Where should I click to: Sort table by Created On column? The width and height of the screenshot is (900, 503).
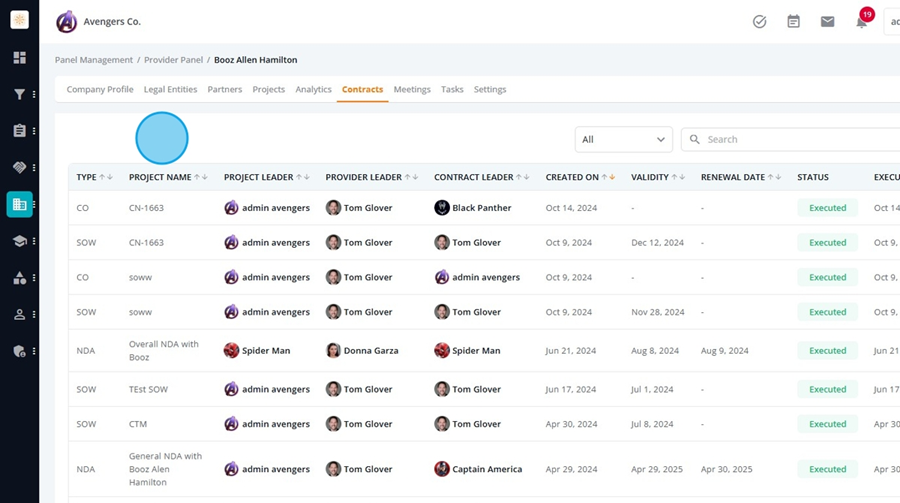(608, 177)
